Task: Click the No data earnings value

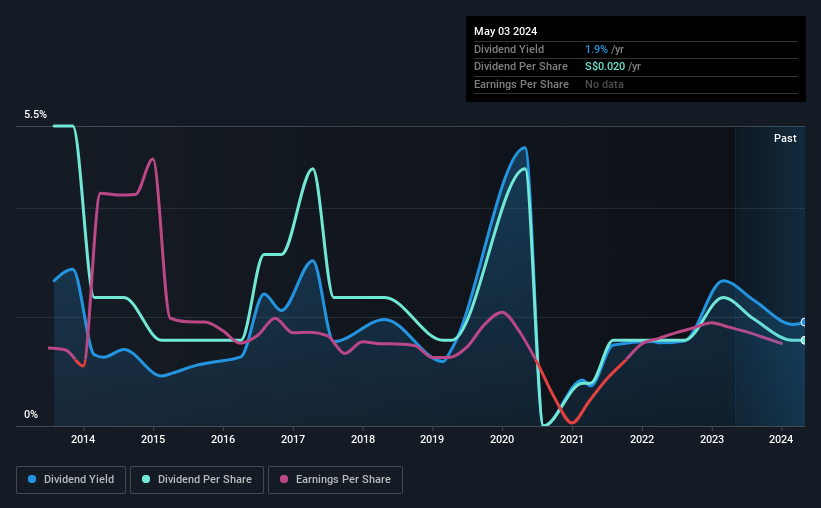Action: 604,84
